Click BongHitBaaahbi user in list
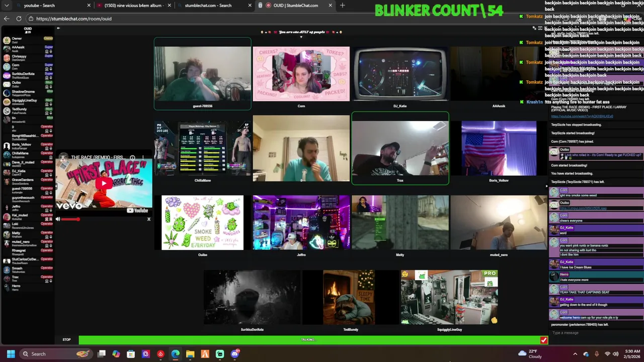 click(28, 137)
